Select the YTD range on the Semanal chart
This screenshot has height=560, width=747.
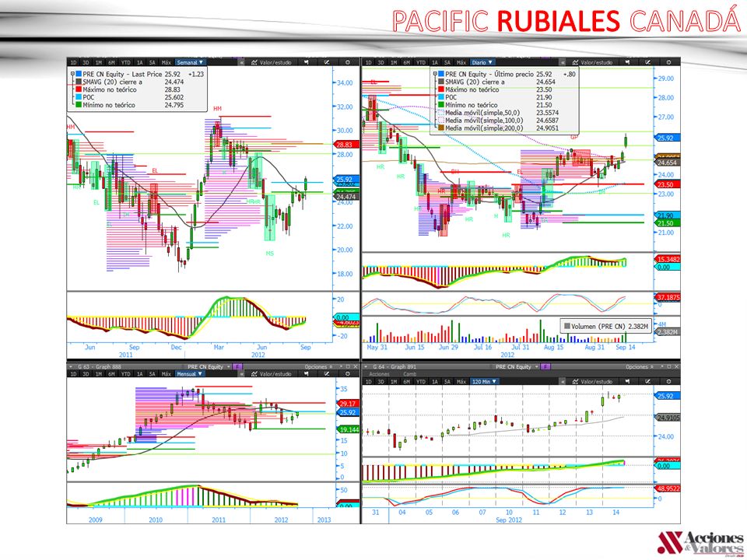tap(125, 62)
